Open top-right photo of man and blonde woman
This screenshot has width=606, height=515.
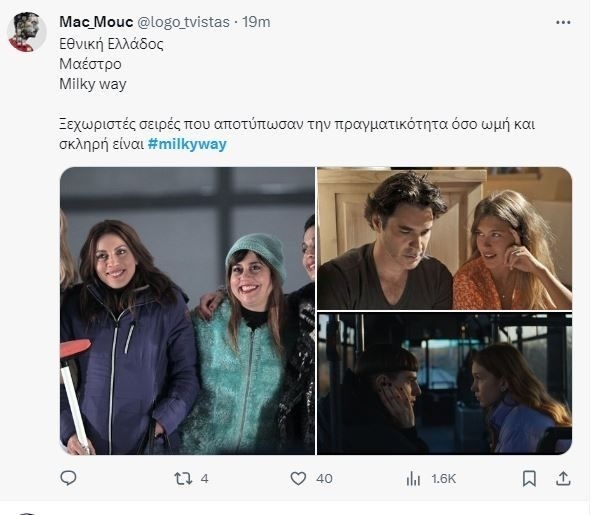pyautogui.click(x=444, y=237)
